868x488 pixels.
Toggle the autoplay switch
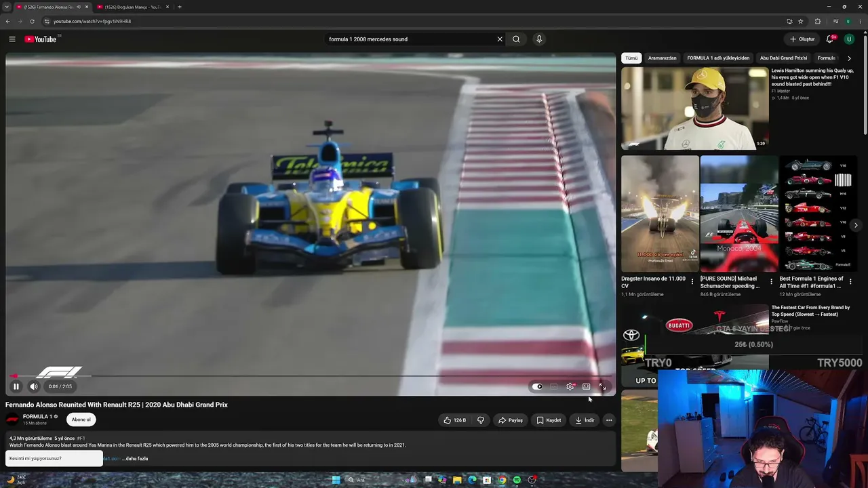[x=537, y=386]
